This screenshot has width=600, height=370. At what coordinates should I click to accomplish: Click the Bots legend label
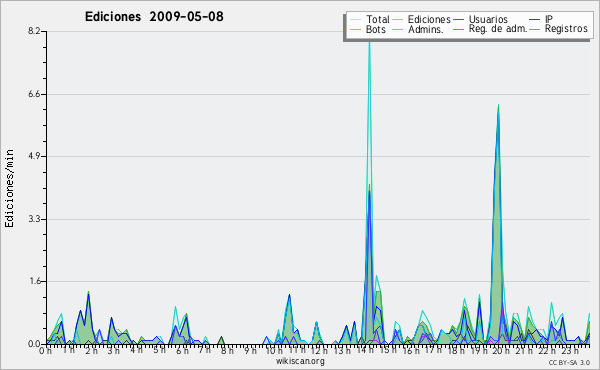point(376,29)
